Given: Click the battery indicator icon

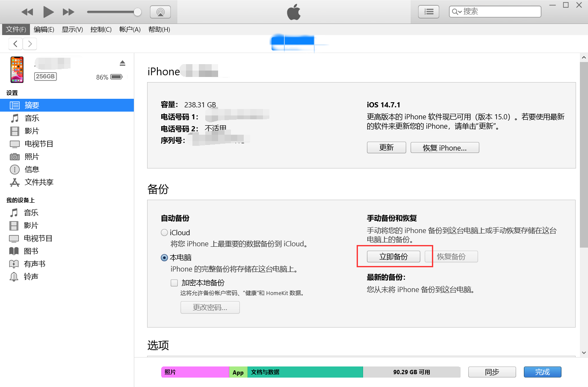Looking at the screenshot, I should pos(117,77).
